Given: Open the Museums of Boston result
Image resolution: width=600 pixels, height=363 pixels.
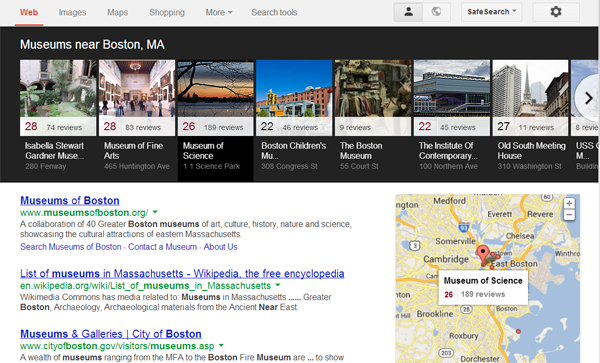Looking at the screenshot, I should [70, 200].
